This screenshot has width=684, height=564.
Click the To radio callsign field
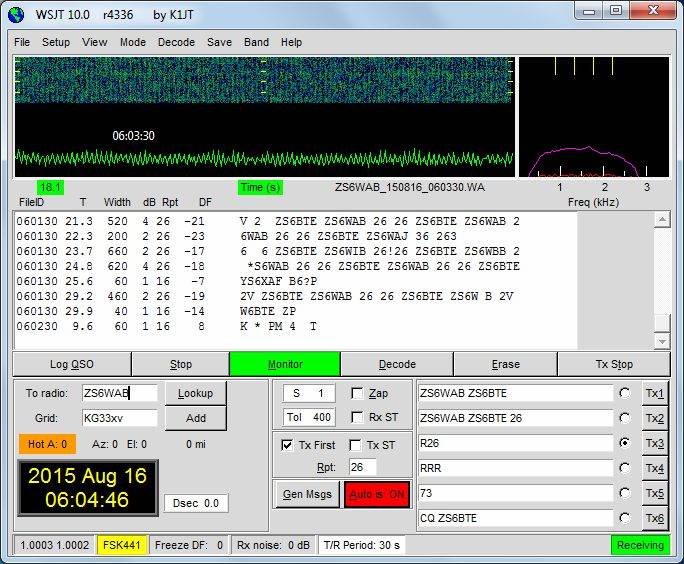(120, 393)
